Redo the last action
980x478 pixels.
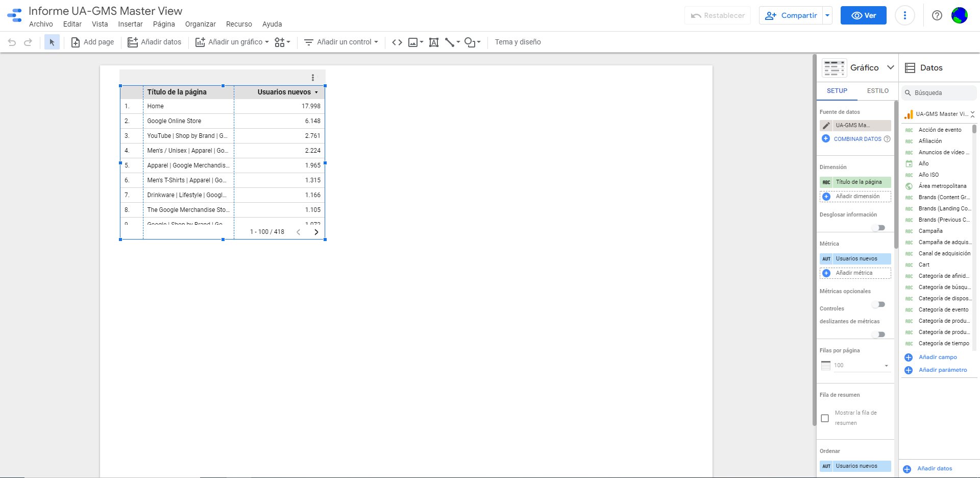coord(29,42)
